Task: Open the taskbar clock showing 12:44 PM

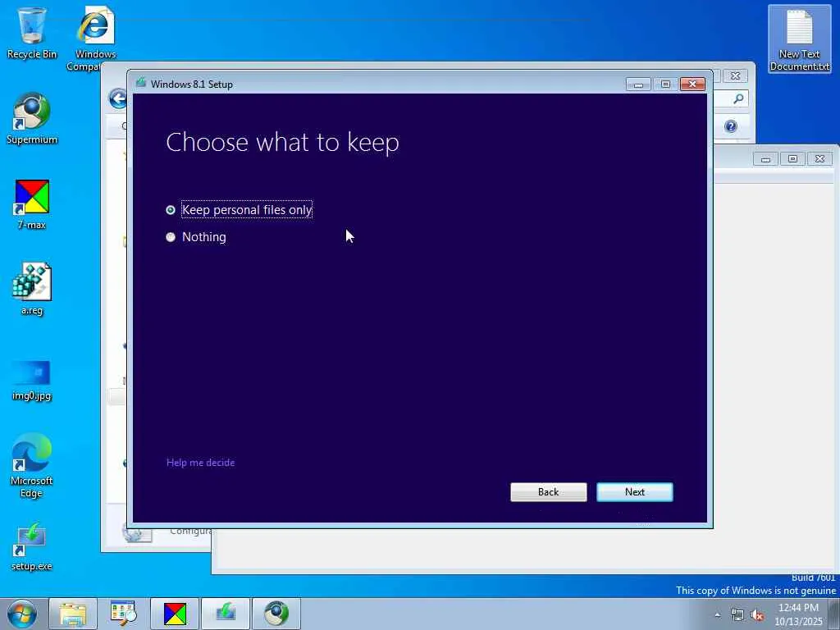Action: click(798, 614)
